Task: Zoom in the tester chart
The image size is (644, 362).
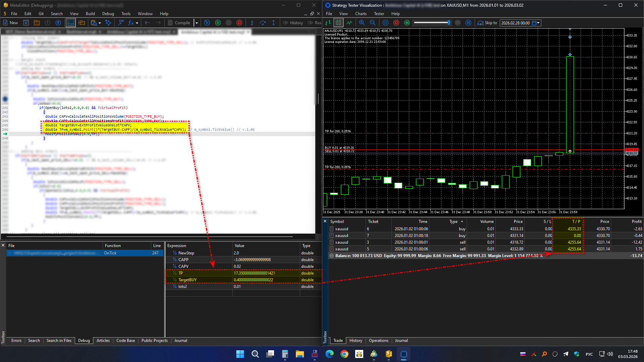Action: click(362, 23)
